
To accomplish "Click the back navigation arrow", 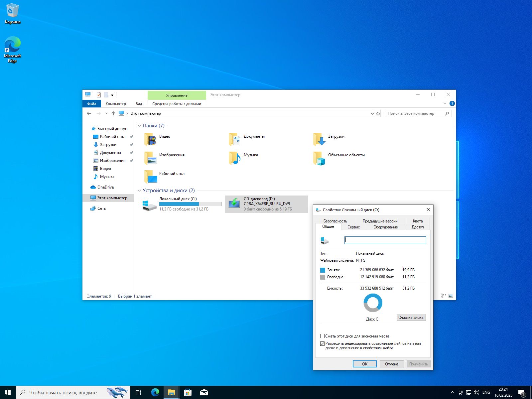I will pyautogui.click(x=89, y=113).
